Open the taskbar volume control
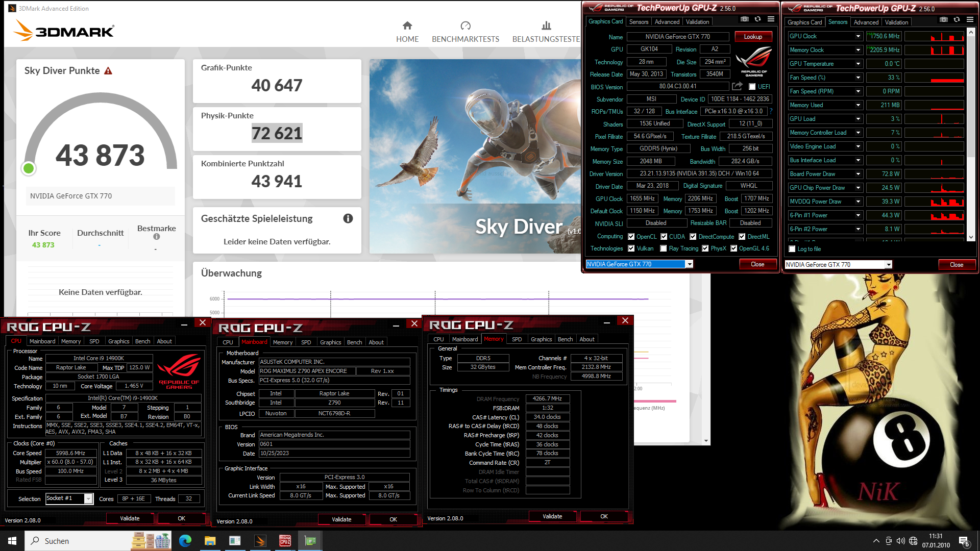This screenshot has width=980, height=551. pyautogui.click(x=901, y=541)
